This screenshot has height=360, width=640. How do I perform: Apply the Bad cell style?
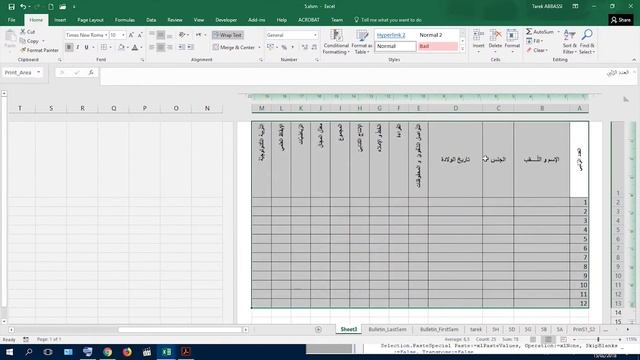pyautogui.click(x=438, y=46)
